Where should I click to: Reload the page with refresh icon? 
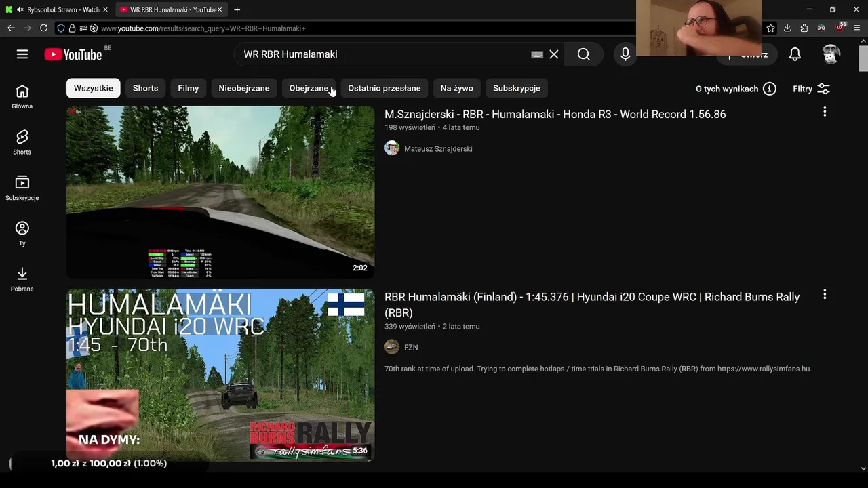point(44,28)
